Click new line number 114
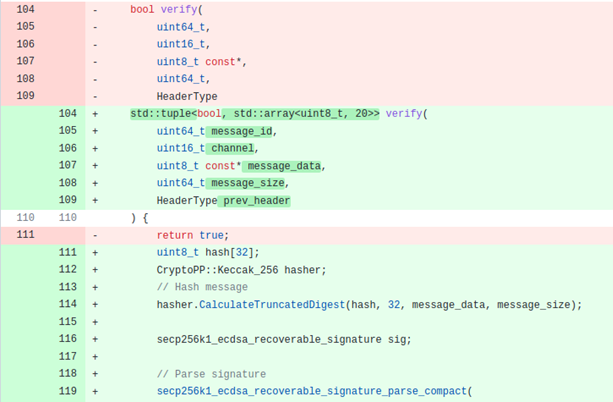 [68, 304]
